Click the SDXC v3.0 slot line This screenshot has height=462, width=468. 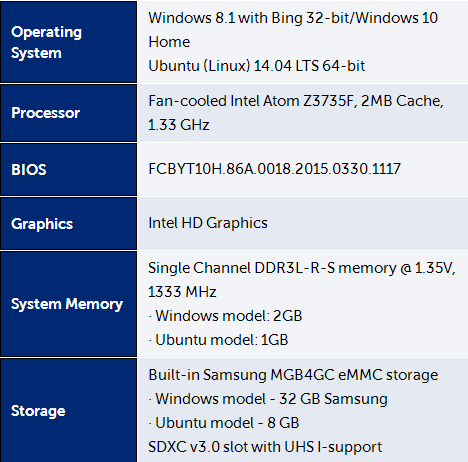pyautogui.click(x=265, y=447)
